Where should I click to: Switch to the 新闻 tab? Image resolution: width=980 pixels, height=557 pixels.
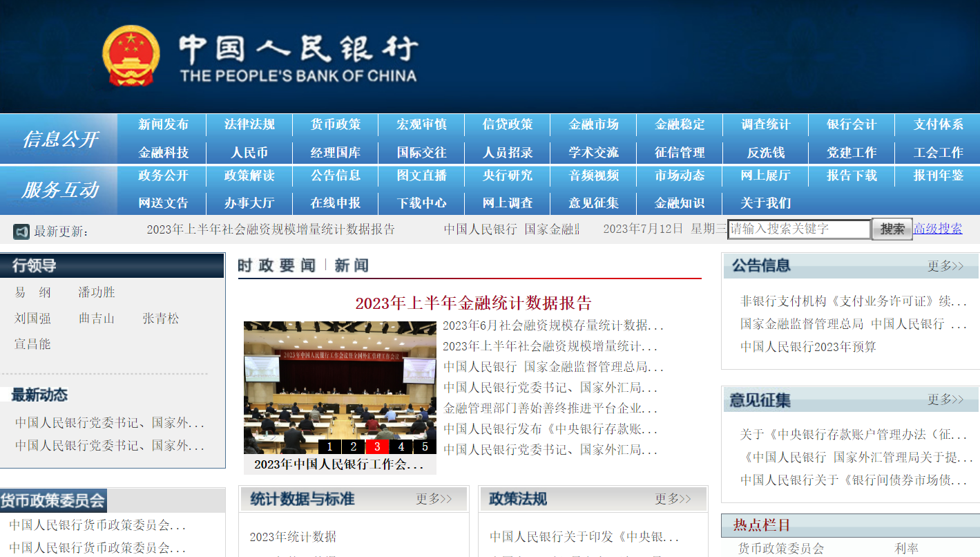(352, 265)
